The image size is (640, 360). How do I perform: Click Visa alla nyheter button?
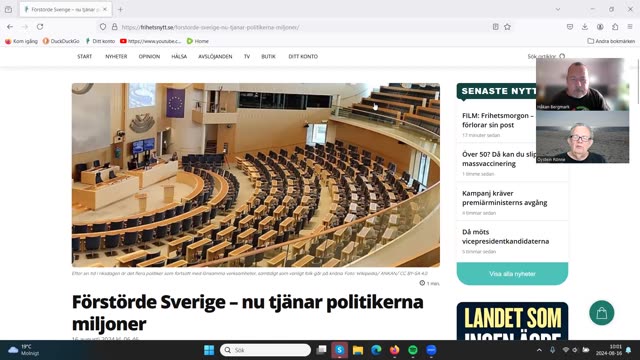coord(512,274)
